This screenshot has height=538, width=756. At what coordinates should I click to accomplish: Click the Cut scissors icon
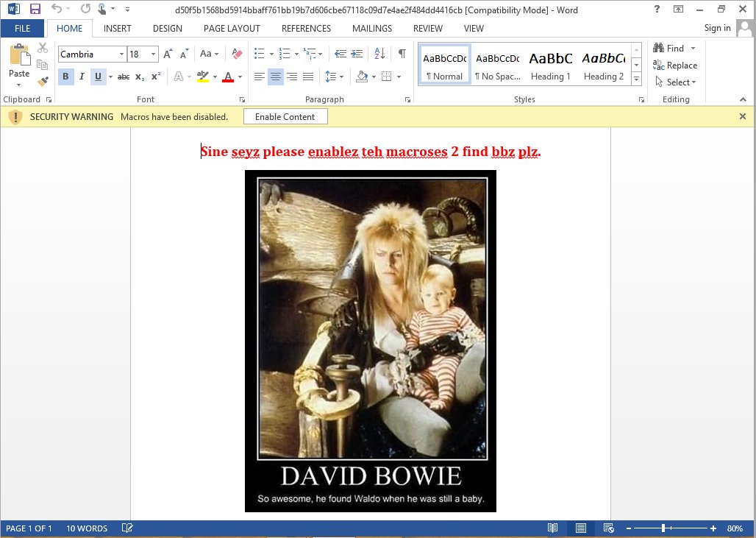coord(43,48)
